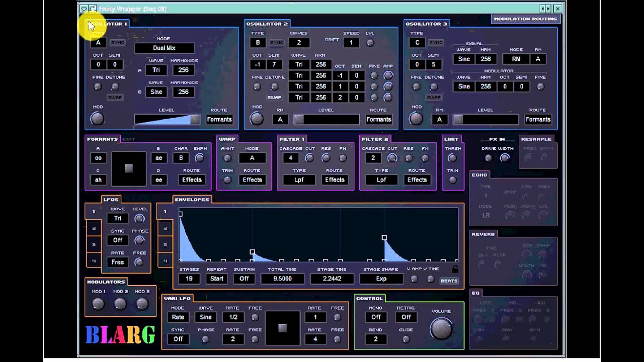This screenshot has height=362, width=644.
Task: Click the Formants EDIT label
Action: 129,139
